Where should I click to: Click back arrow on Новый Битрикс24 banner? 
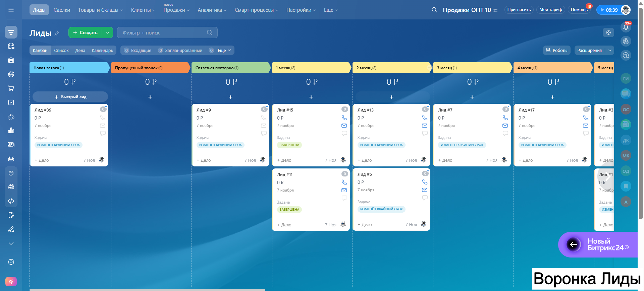click(574, 244)
